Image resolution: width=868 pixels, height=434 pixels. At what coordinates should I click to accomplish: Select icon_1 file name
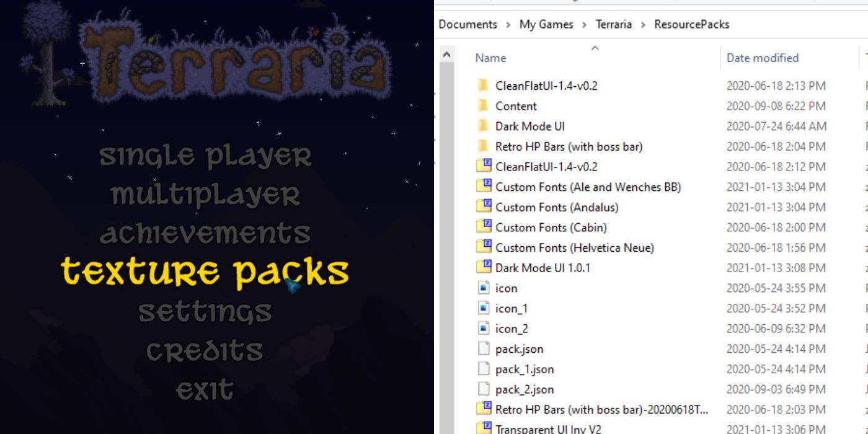[511, 308]
